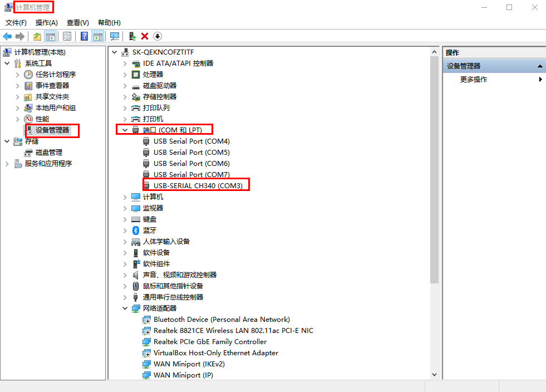This screenshot has width=546, height=392.
Task: Click Scan for hardware changes icon
Action: (x=115, y=36)
